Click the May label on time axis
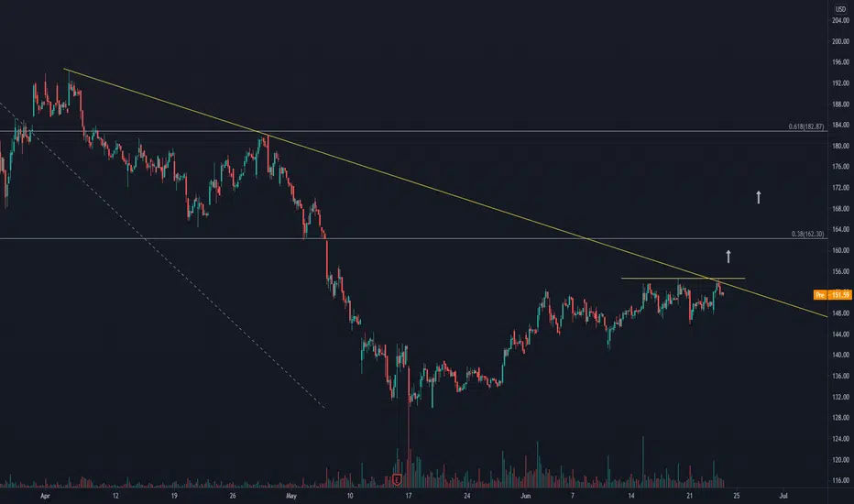Screen dimensions: 854x504 [291, 496]
